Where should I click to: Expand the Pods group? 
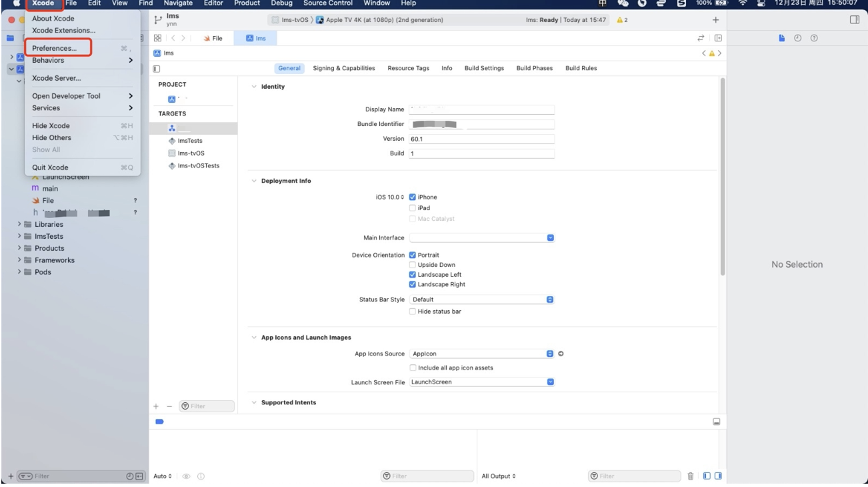coord(20,272)
